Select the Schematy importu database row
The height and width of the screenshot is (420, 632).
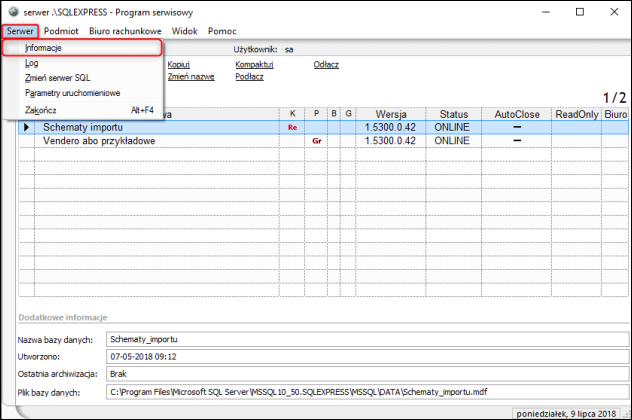(323, 127)
